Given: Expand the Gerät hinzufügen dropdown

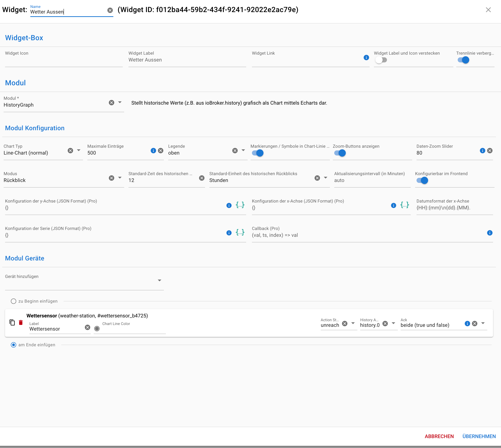Looking at the screenshot, I should point(159,281).
